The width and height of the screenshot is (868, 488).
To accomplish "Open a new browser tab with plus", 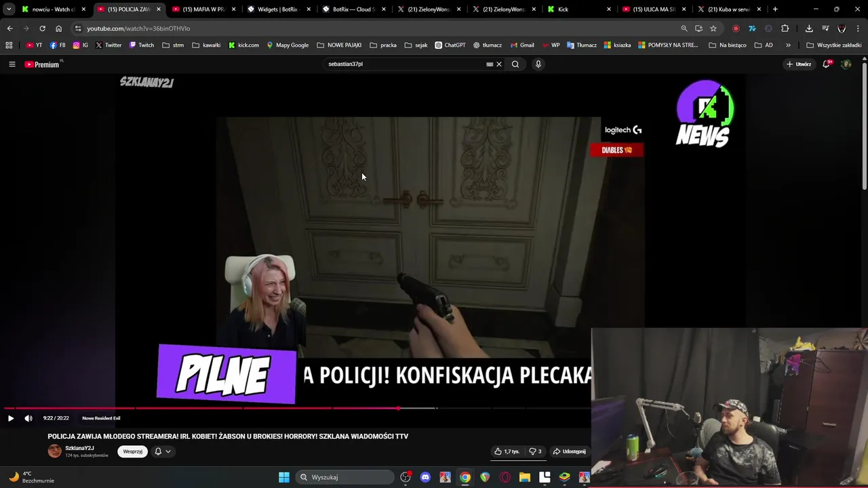I will pos(775,9).
